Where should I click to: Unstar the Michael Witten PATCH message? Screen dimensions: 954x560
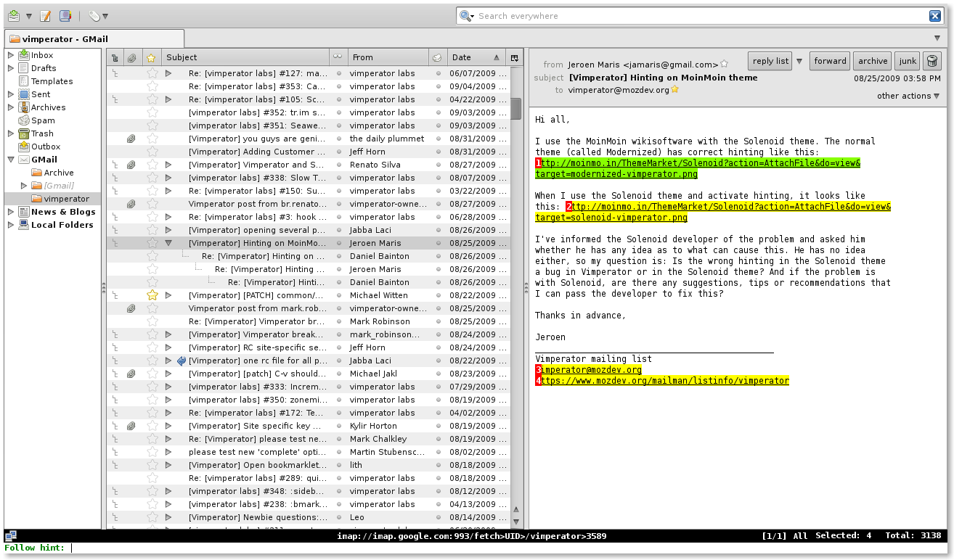click(152, 295)
